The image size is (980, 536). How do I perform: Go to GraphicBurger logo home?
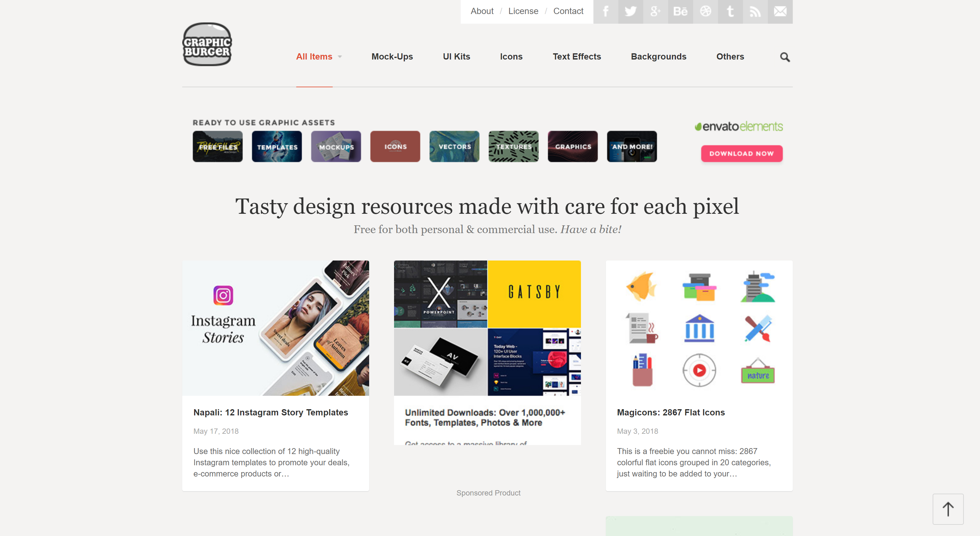coord(207,44)
